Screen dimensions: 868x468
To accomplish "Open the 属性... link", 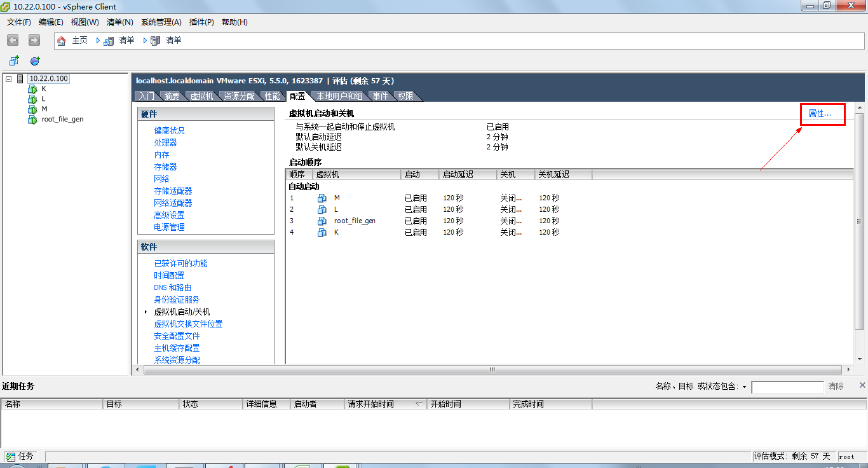I will 820,113.
